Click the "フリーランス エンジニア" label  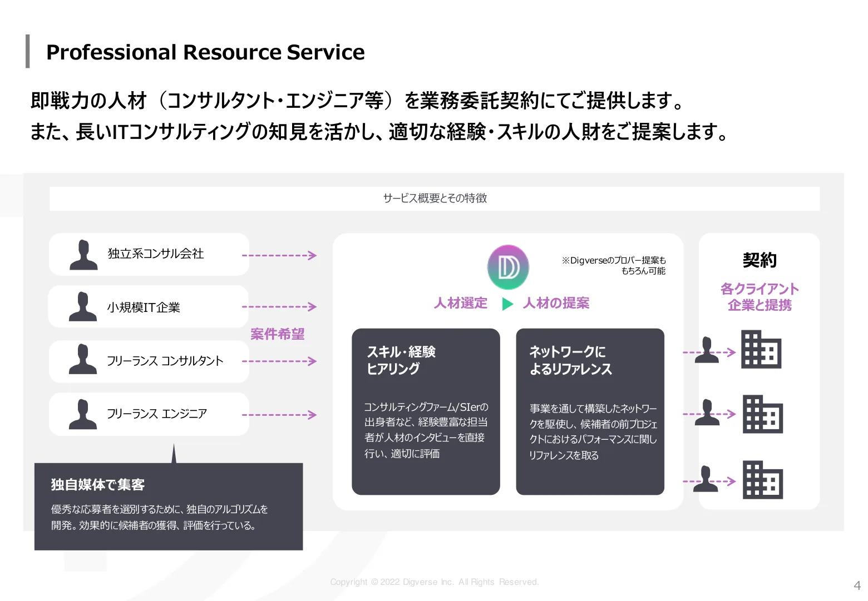[x=156, y=414]
